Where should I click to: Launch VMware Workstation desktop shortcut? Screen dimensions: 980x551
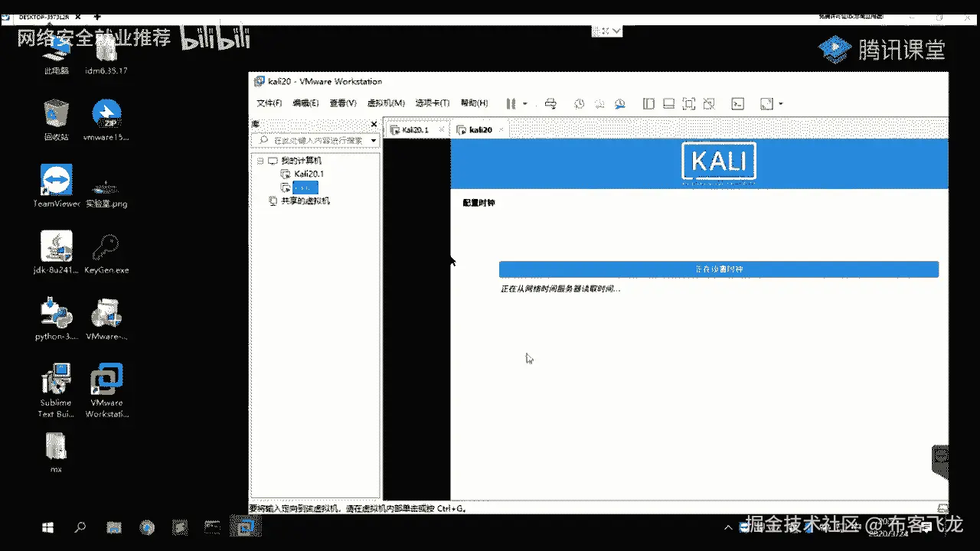coord(106,390)
